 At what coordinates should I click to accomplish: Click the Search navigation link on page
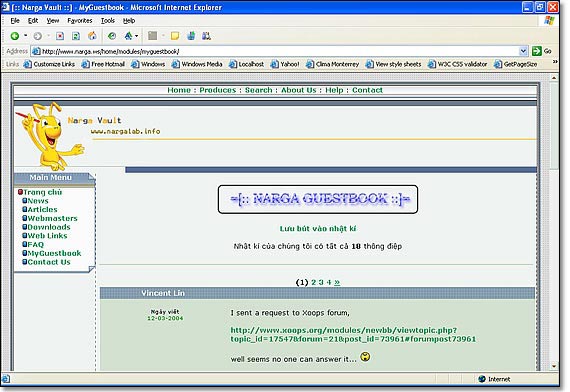click(x=258, y=90)
